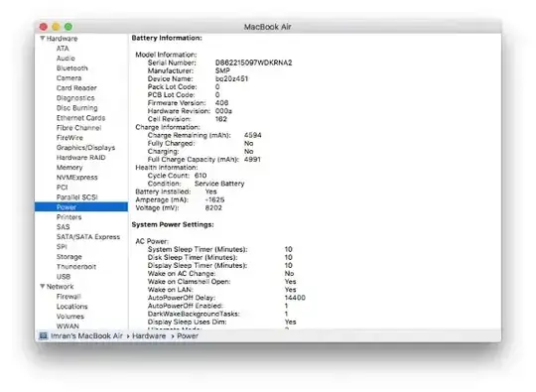Screen dimensions: 536x392
Task: Open Thunderbolt hardware info
Action: point(76,267)
